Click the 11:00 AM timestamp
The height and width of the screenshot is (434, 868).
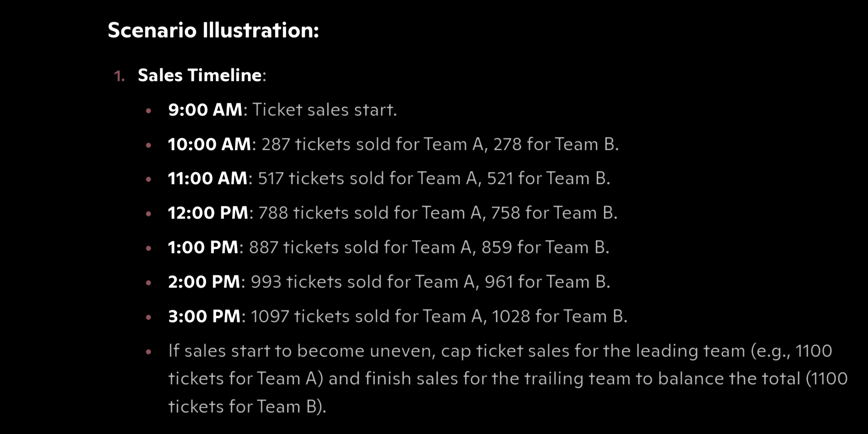tap(207, 178)
